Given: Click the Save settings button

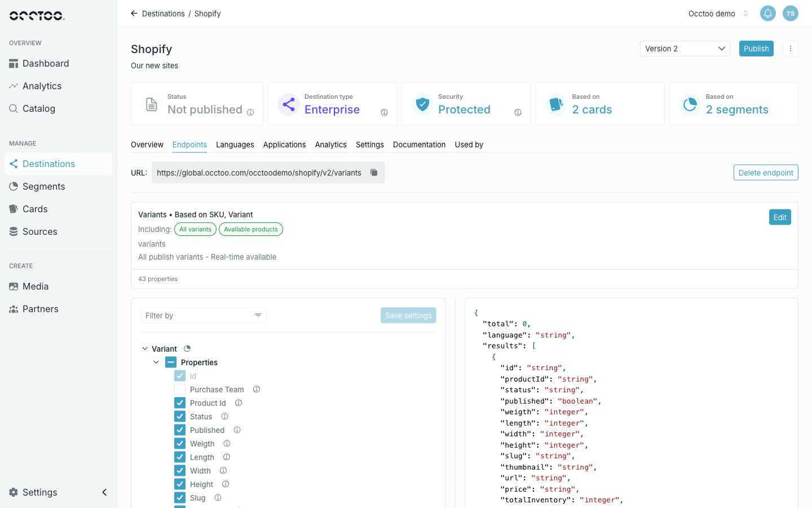Looking at the screenshot, I should (408, 316).
